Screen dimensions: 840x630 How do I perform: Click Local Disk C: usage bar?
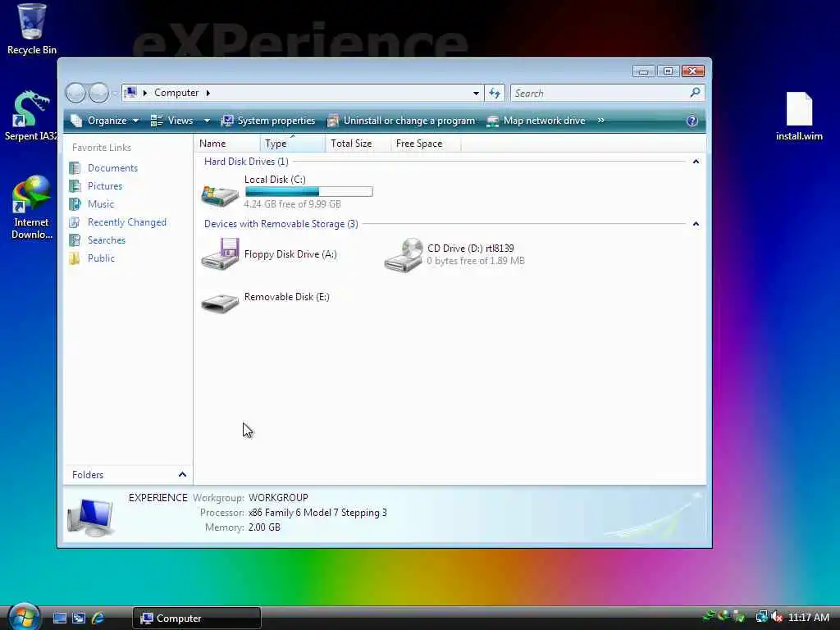point(309,192)
